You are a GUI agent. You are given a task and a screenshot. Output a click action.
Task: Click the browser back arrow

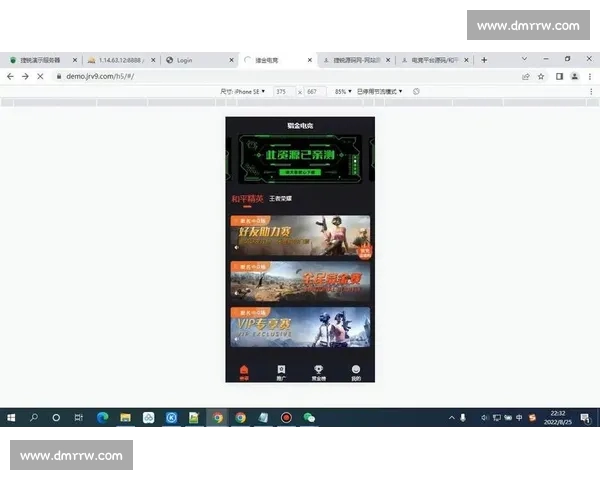pos(11,76)
